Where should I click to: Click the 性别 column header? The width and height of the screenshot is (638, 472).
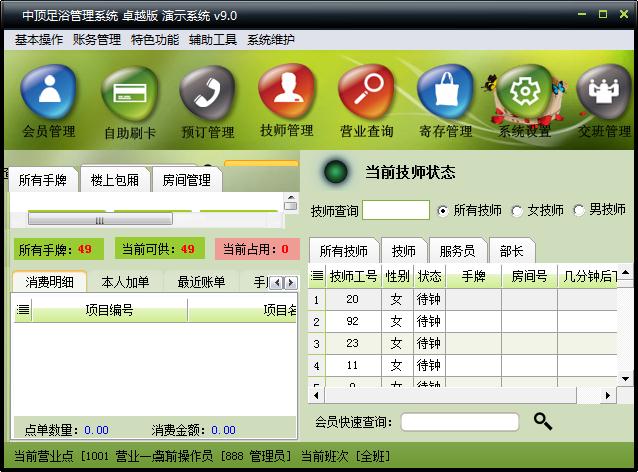coord(397,276)
